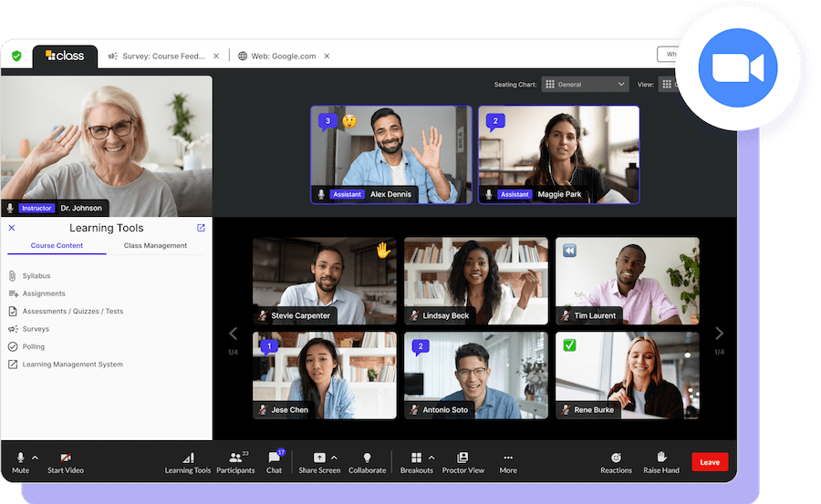Open the Reactions menu
Viewport: 821px width, 504px height.
coord(616,458)
